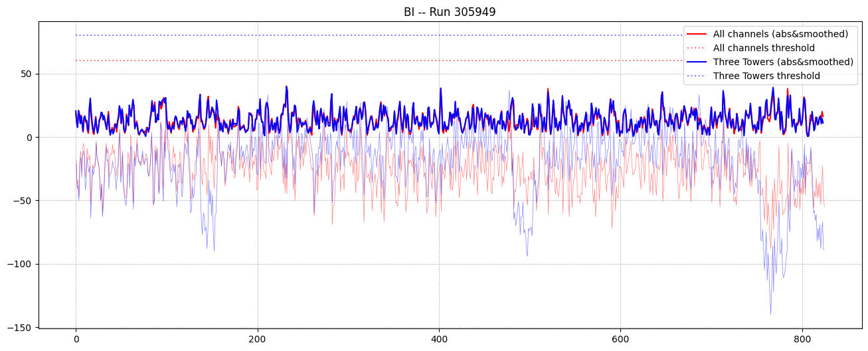Click the y-axis tick label −50

pos(23,201)
